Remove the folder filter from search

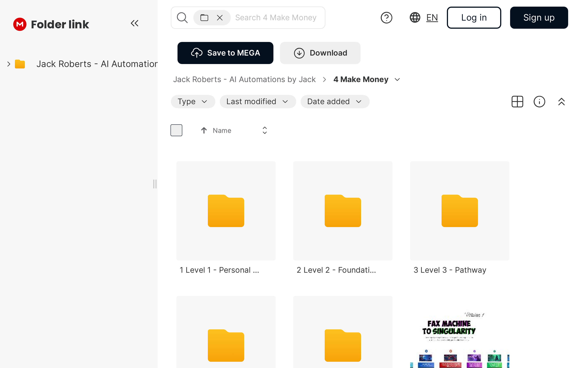[x=220, y=17]
